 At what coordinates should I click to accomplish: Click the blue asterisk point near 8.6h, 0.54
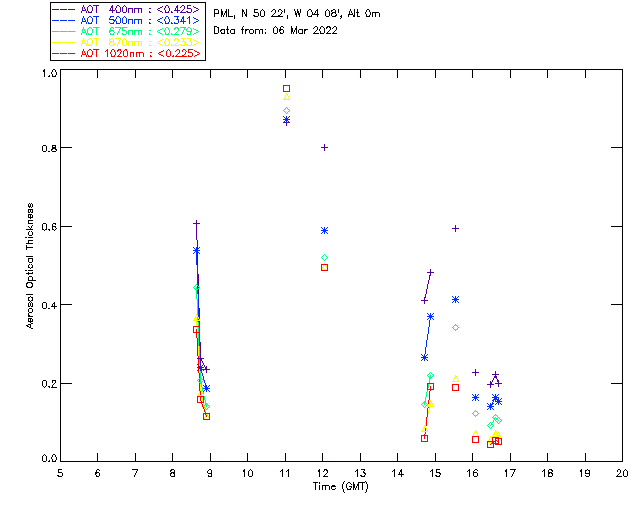point(196,250)
